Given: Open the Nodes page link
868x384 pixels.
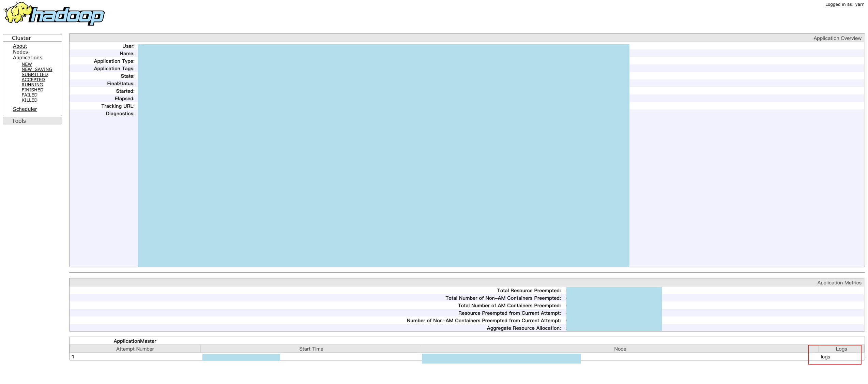Looking at the screenshot, I should pos(20,52).
